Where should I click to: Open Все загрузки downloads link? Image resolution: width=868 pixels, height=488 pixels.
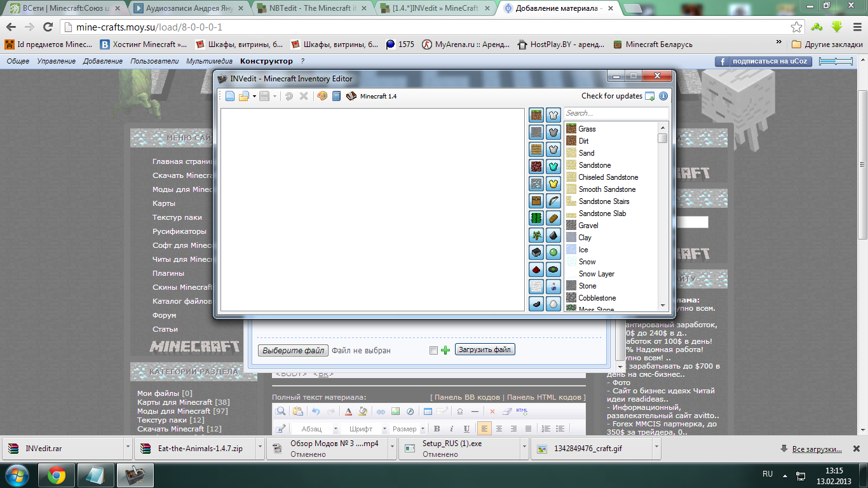[817, 449]
